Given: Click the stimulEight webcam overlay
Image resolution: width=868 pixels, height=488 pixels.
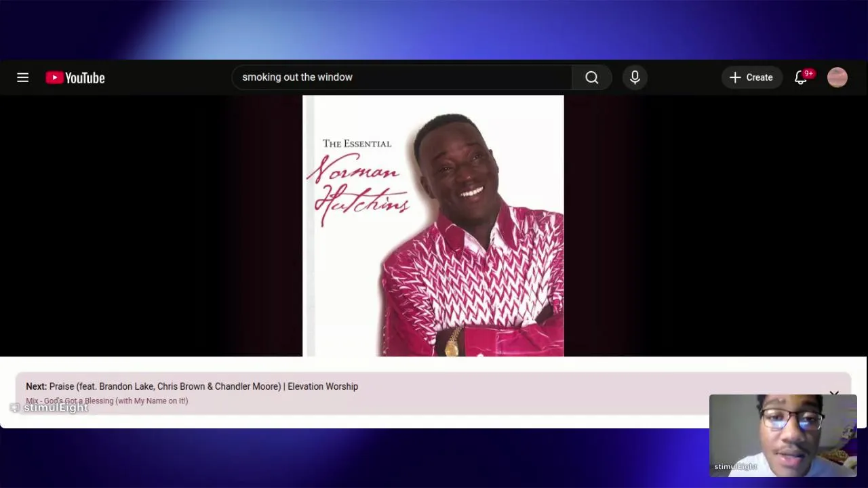Looking at the screenshot, I should pos(783,436).
